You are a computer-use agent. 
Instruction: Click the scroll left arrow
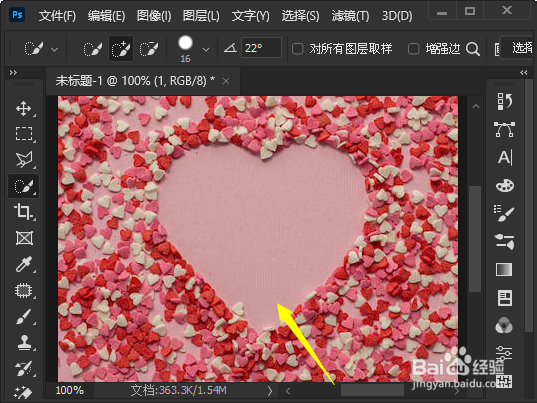[x=288, y=391]
